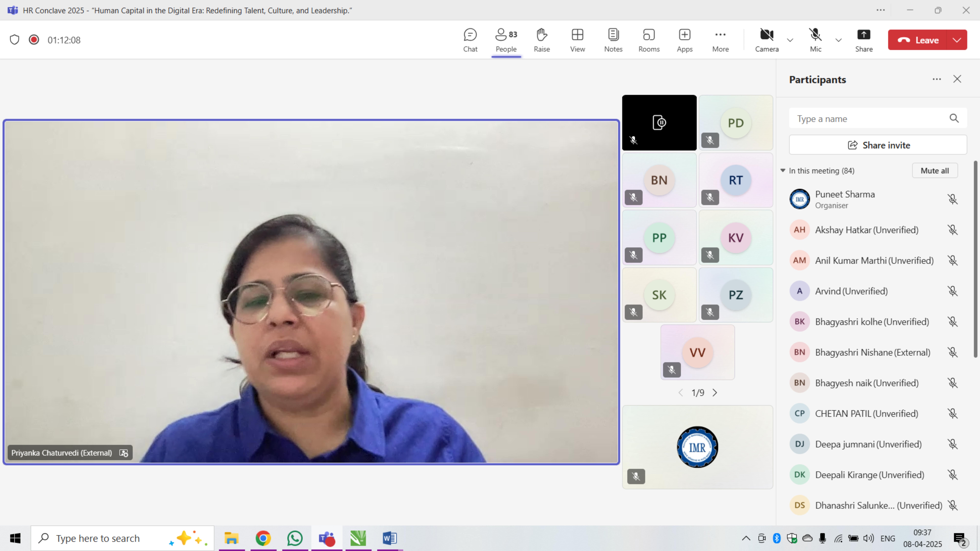This screenshot has height=551, width=980.
Task: Open Participants panel more options
Action: click(x=937, y=79)
